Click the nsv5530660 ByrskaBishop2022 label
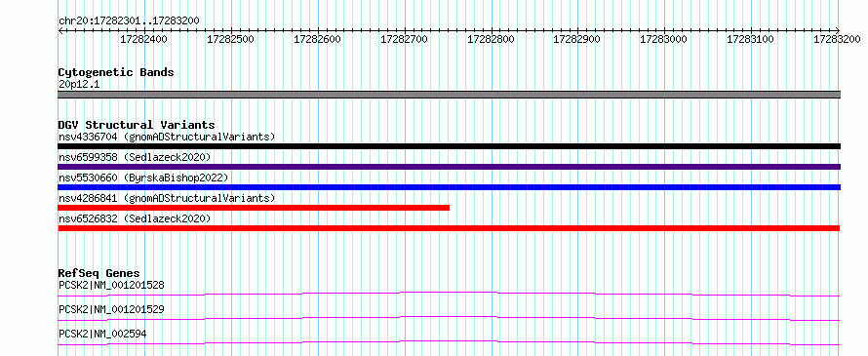Screen dimensions: 868x356 pyautogui.click(x=143, y=178)
